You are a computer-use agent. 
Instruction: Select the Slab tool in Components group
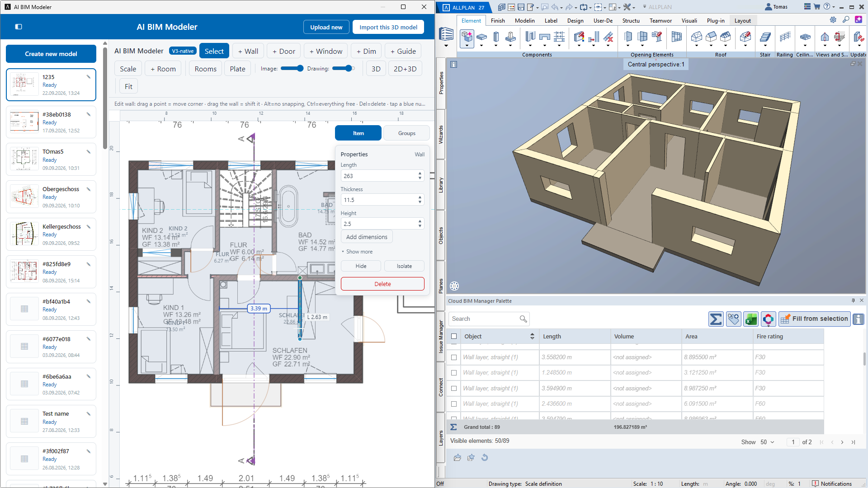481,37
